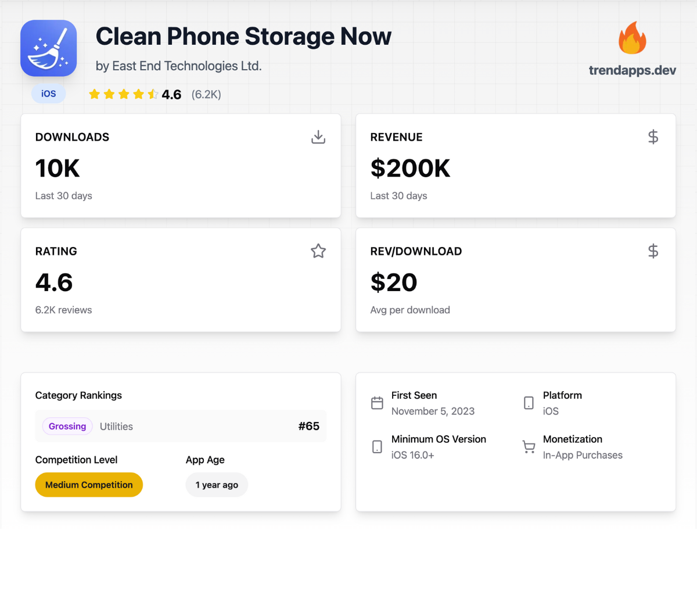Click developer name East End Technologies Ltd.

[x=187, y=66]
